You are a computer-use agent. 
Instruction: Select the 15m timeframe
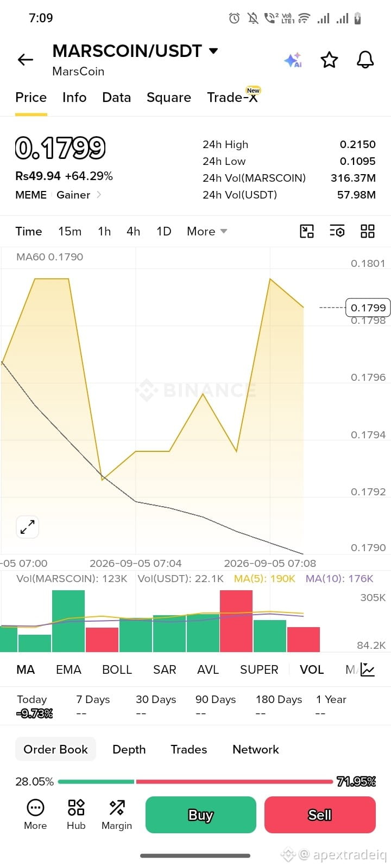click(x=70, y=232)
